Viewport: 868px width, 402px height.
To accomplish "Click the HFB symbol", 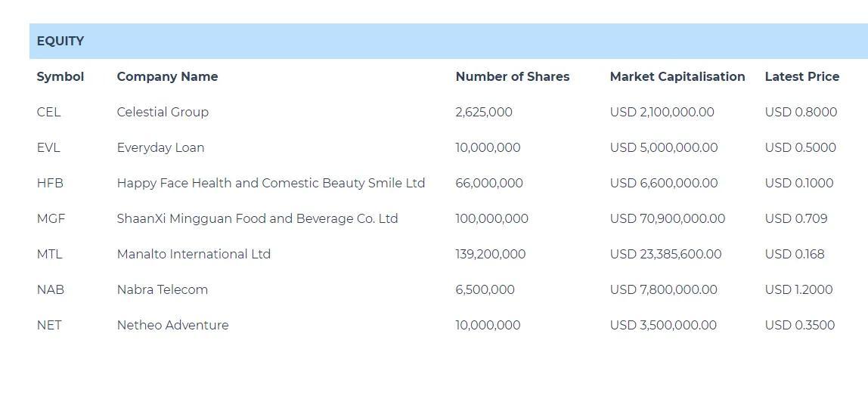I will [x=50, y=183].
